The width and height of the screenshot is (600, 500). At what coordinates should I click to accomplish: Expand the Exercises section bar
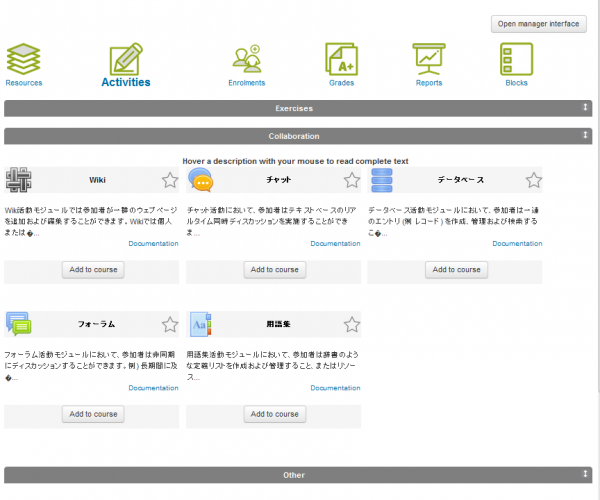pos(294,107)
